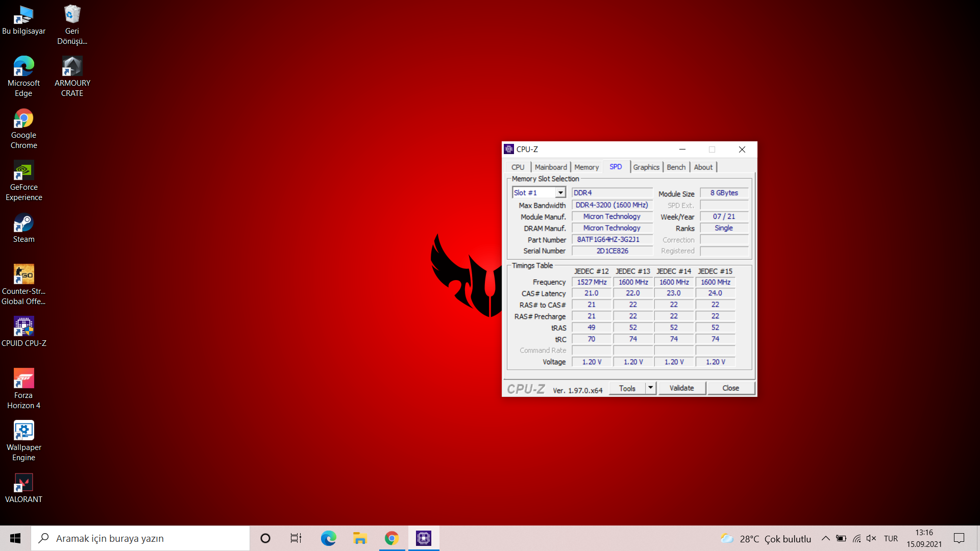Image resolution: width=980 pixels, height=551 pixels.
Task: Open File Explorer in the taskbar
Action: pos(360,538)
